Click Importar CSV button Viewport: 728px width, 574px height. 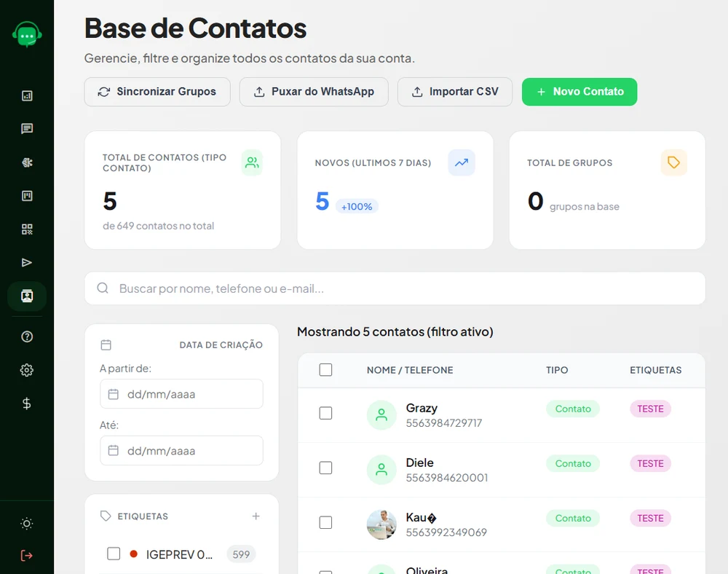coord(455,92)
